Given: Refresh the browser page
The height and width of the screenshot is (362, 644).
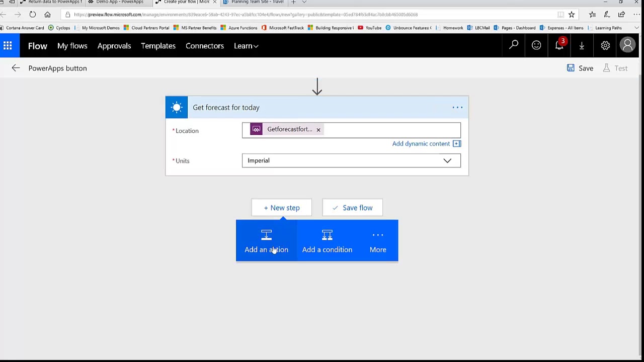Looking at the screenshot, I should (32, 15).
